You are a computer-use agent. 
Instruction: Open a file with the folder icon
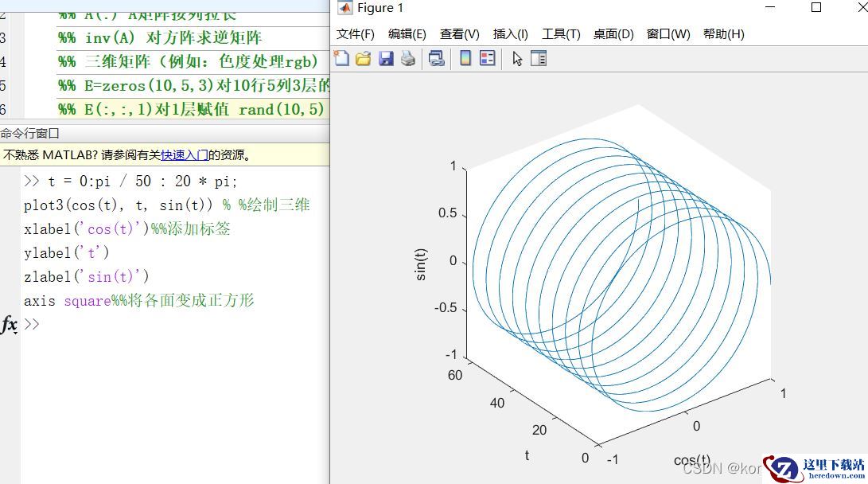click(364, 59)
